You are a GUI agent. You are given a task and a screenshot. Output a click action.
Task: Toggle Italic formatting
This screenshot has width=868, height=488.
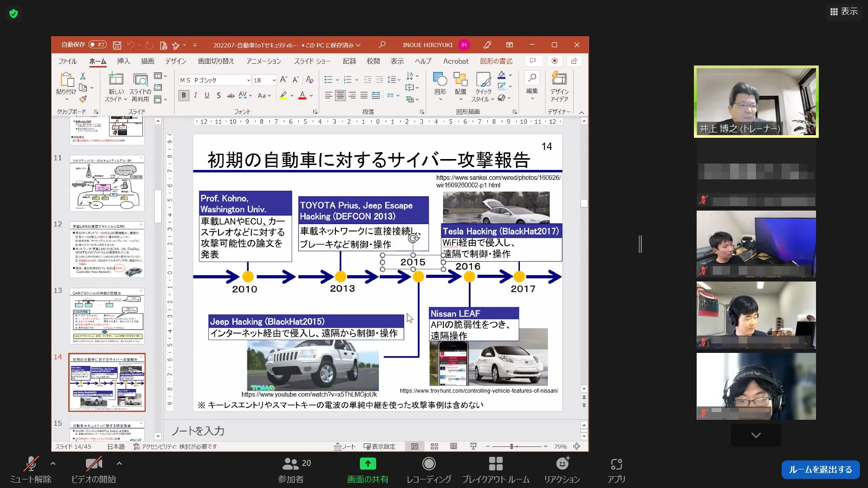(195, 95)
